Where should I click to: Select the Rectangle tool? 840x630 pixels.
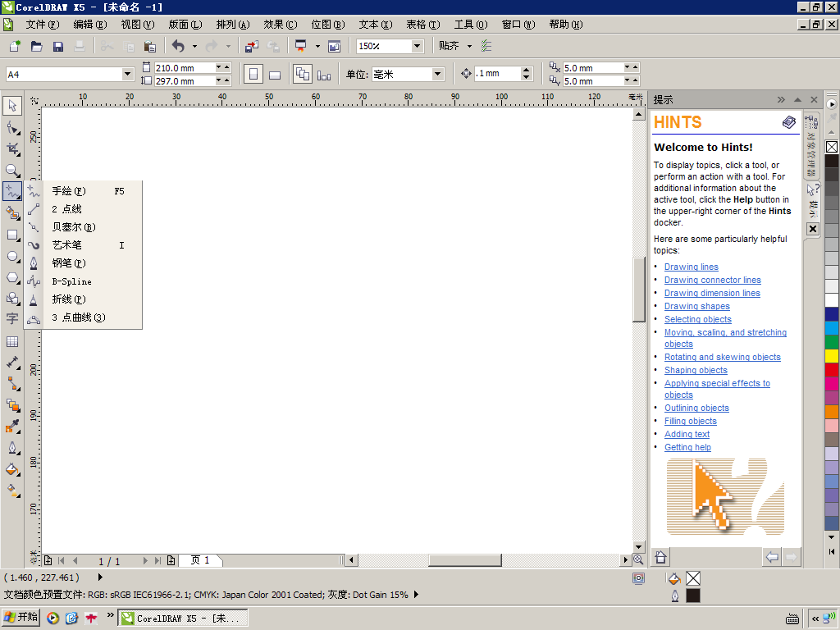coord(12,235)
